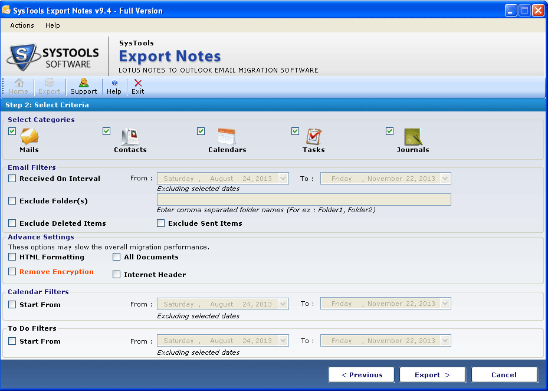Open Email Filters To date dropdown

[x=445, y=179]
